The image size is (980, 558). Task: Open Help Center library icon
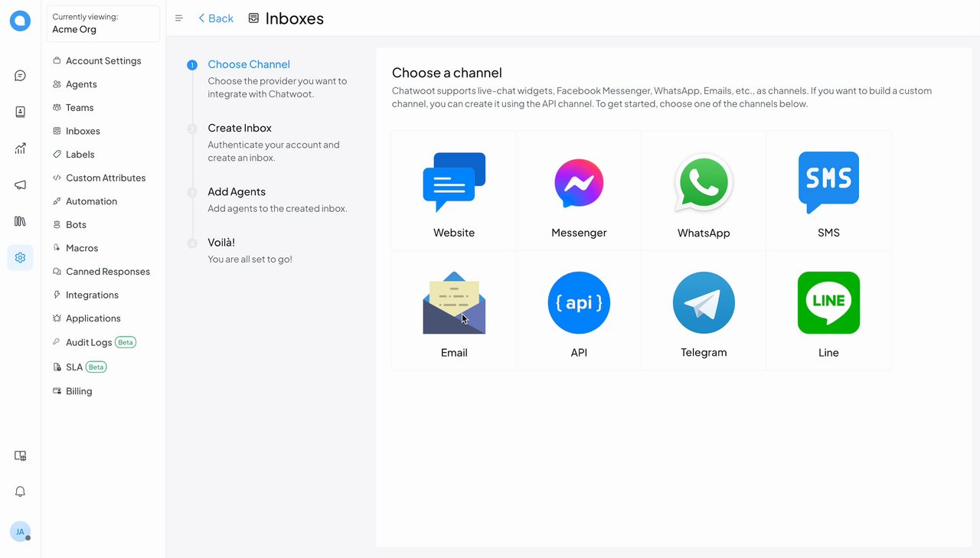pos(20,221)
